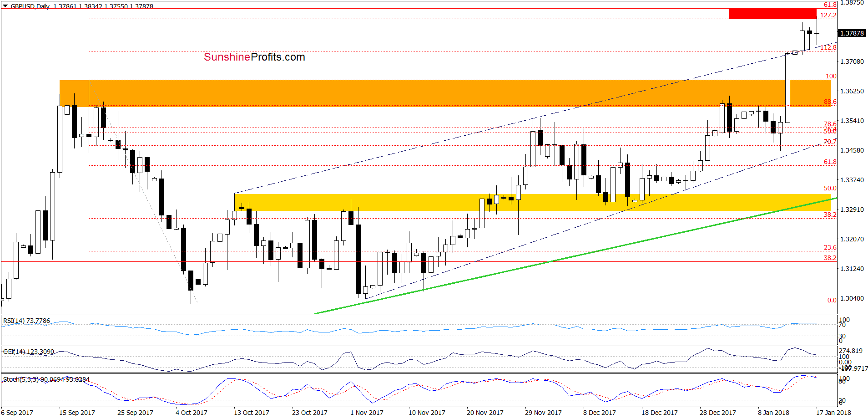Screen dimensions: 868x419
Task: Click the 13 Oct 2017 date label
Action: 252,413
